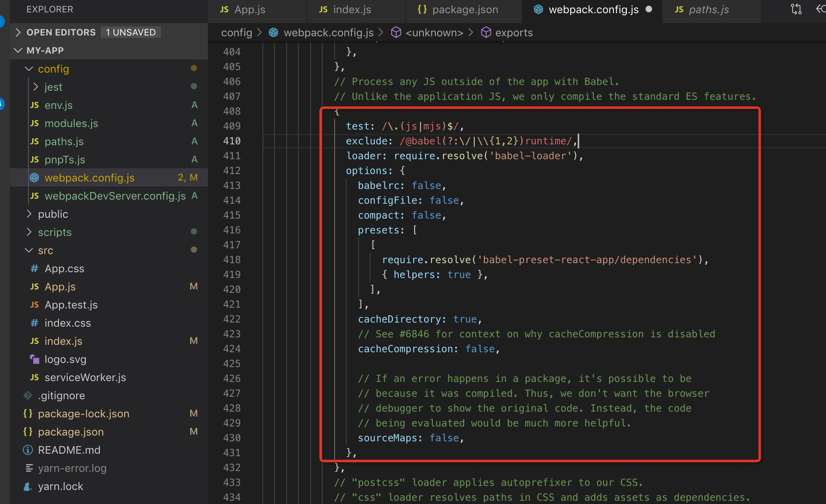
Task: Click the <unknown> breadcrumb segment
Action: 434,33
